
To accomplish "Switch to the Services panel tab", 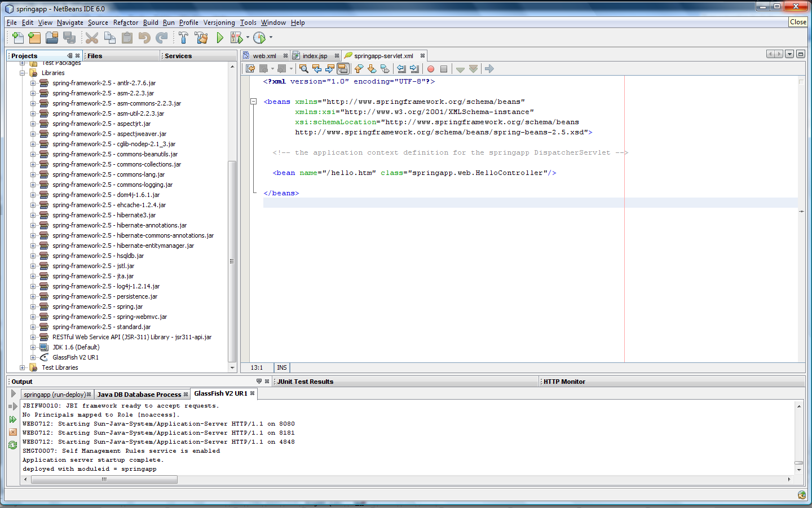I will click(178, 56).
